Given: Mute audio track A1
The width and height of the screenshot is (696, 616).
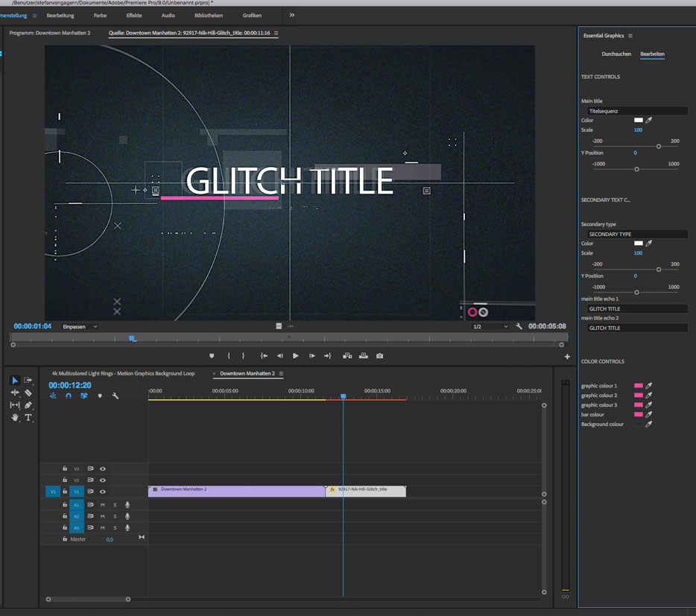Looking at the screenshot, I should click(103, 504).
